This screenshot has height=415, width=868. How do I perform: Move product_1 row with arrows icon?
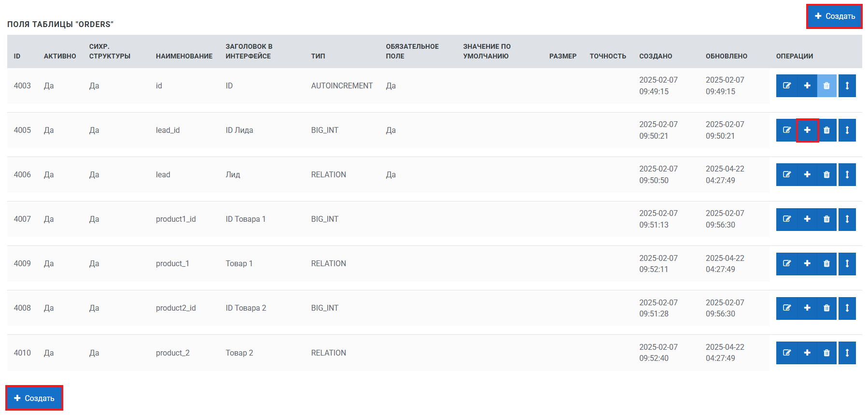847,264
